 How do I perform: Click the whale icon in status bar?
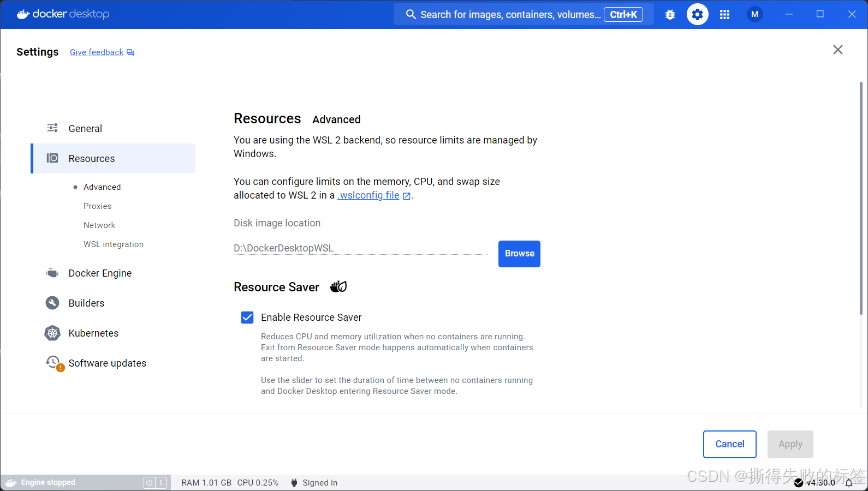(11, 483)
